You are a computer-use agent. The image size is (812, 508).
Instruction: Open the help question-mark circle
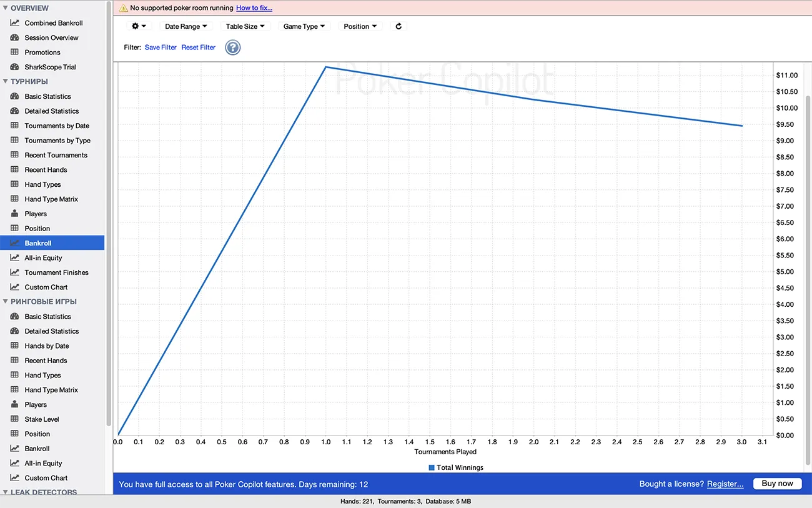(232, 47)
